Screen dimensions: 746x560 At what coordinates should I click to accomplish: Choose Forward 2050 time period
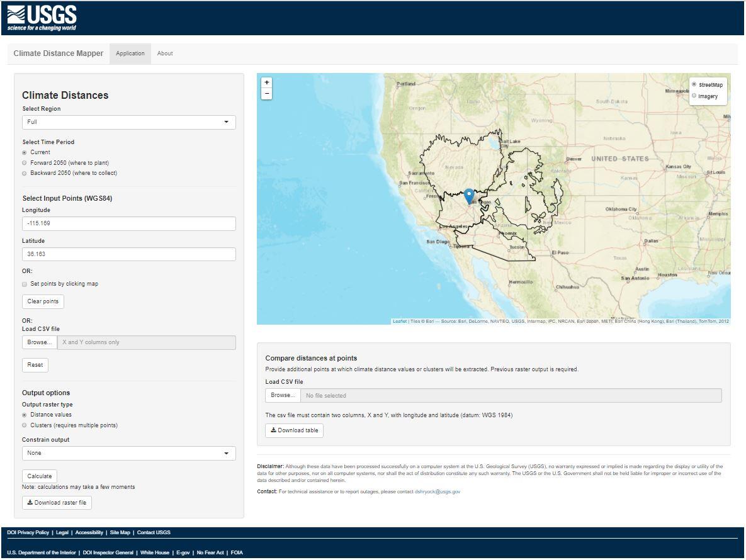point(25,163)
